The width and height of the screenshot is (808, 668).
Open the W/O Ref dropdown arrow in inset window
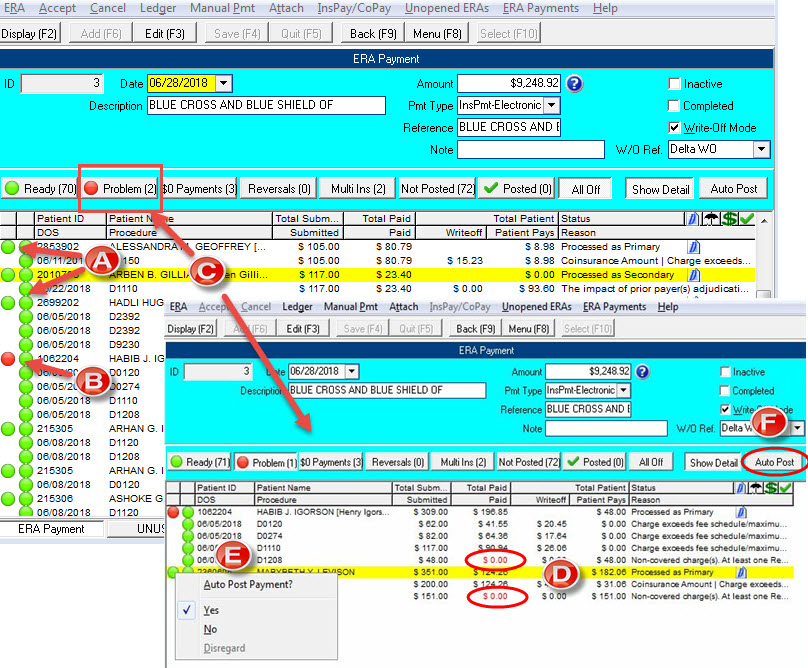[798, 428]
